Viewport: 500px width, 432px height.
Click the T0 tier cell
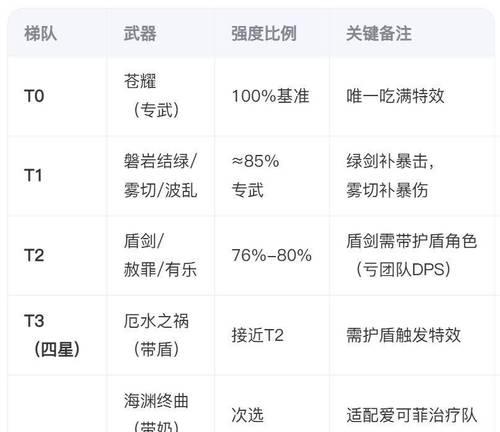tap(34, 96)
